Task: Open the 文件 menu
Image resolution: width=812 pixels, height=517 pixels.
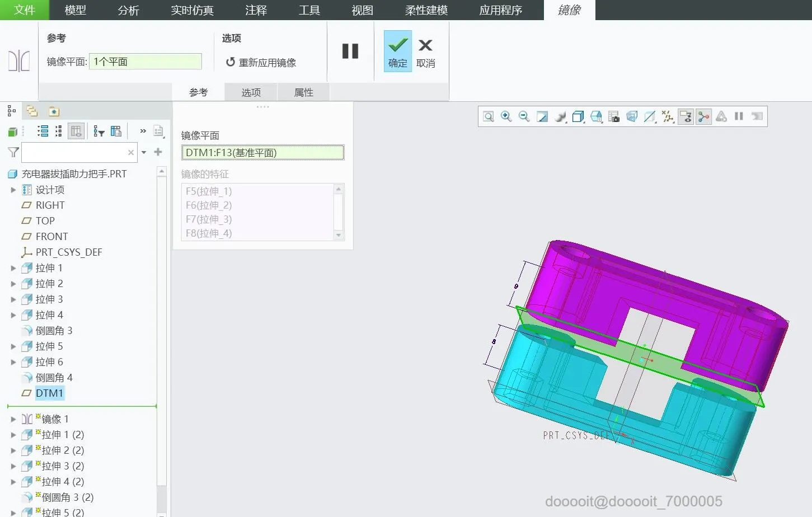Action: click(x=25, y=10)
